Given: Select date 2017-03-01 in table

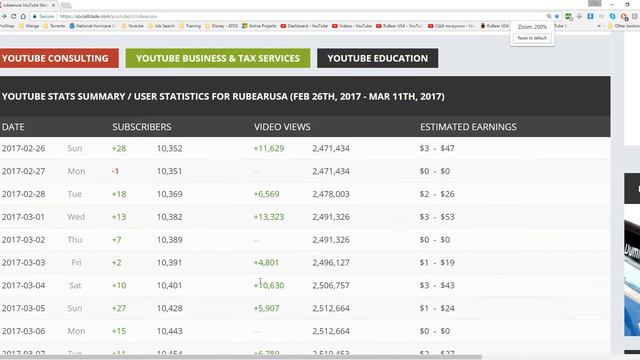Looking at the screenshot, I should click(23, 217).
